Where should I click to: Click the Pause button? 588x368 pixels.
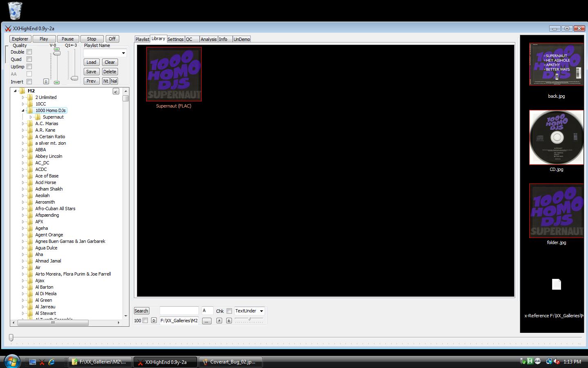click(68, 39)
